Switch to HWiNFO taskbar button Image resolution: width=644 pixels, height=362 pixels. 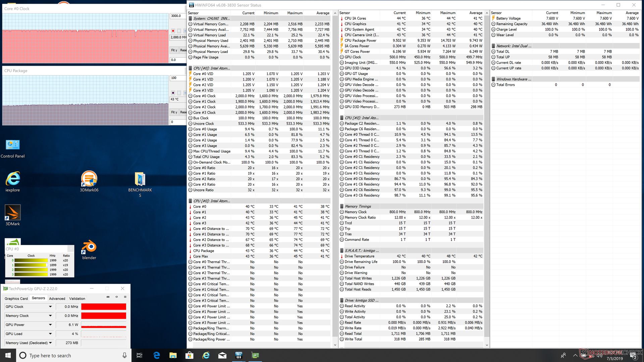(x=239, y=355)
